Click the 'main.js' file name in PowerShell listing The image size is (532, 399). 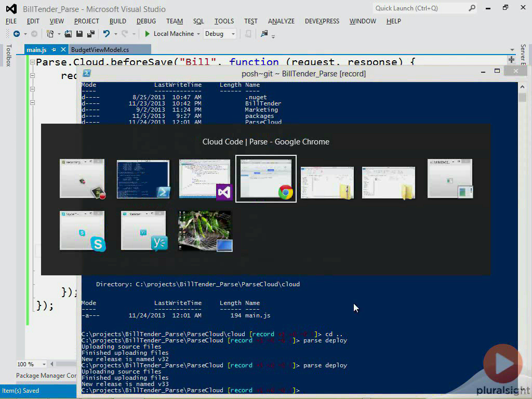pos(258,315)
